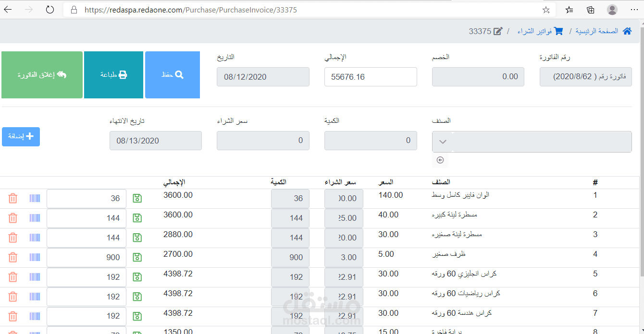Click price 140.00 in row 1

pos(391,195)
